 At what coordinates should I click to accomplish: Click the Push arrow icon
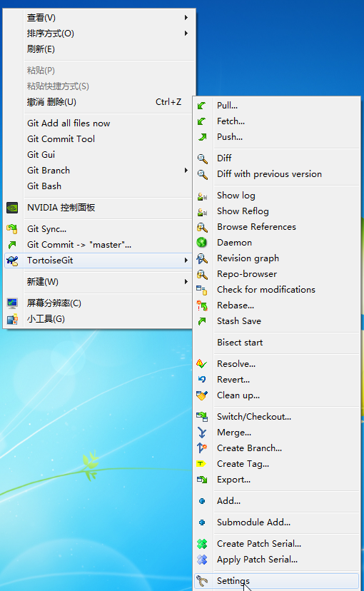[202, 137]
